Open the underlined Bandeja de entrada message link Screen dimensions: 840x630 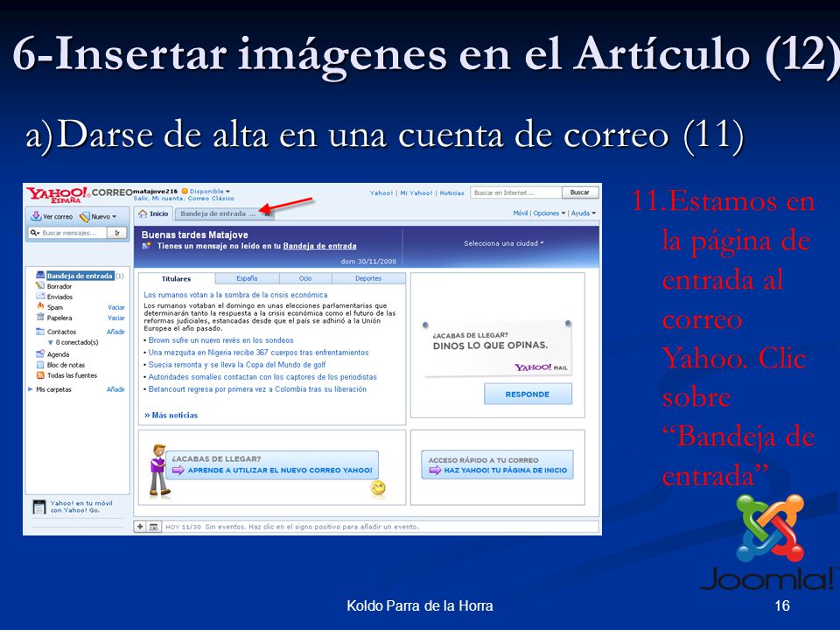[320, 247]
